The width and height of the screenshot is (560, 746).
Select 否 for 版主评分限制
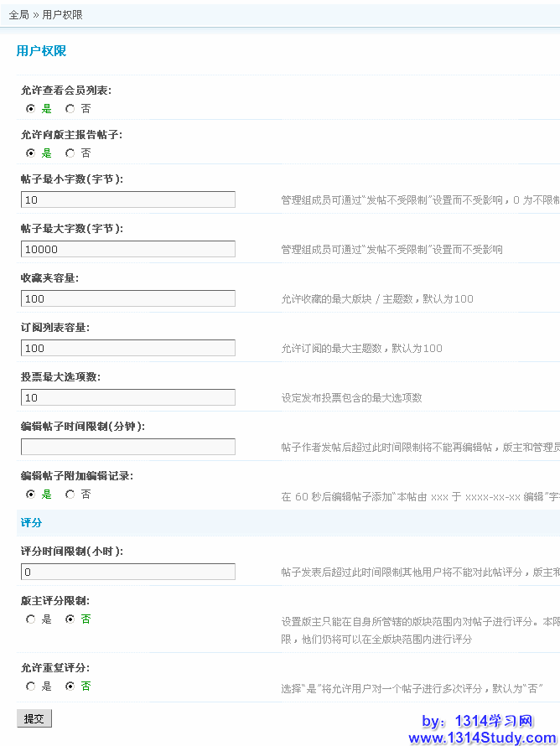(70, 619)
